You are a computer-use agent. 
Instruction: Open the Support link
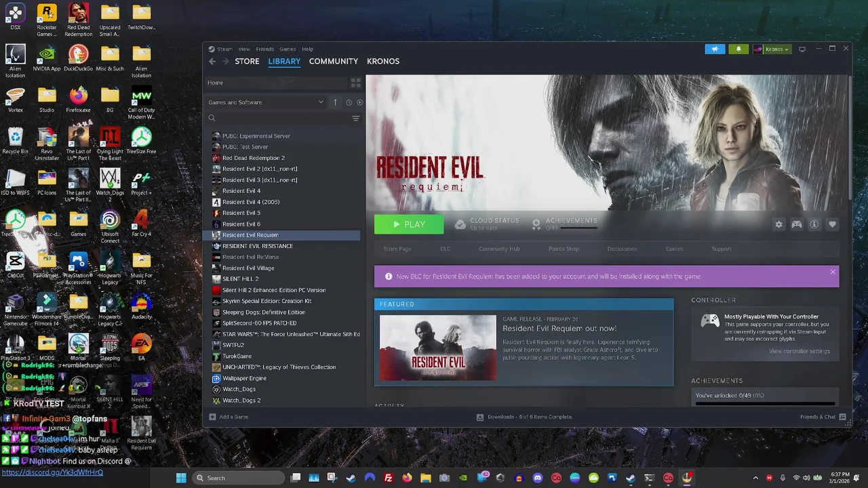[722, 249]
